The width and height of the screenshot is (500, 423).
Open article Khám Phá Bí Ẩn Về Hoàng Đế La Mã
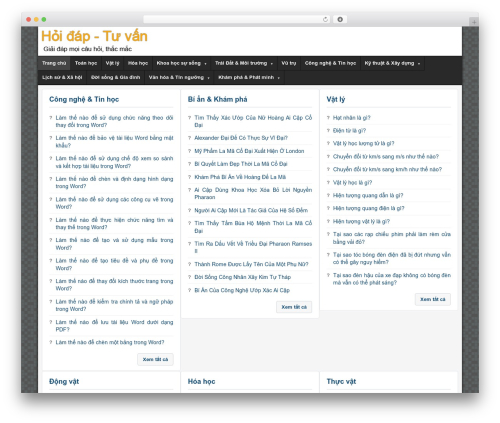[240, 177]
